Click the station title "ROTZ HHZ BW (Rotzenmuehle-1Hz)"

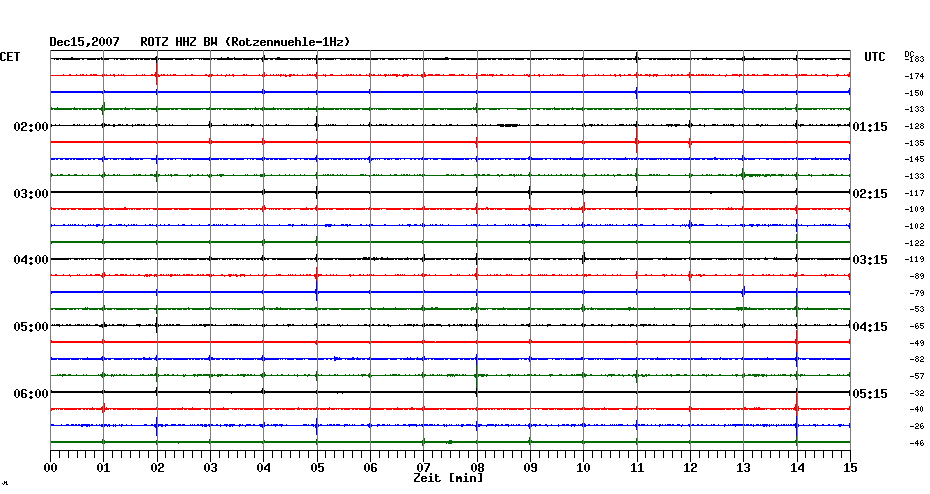(x=245, y=42)
